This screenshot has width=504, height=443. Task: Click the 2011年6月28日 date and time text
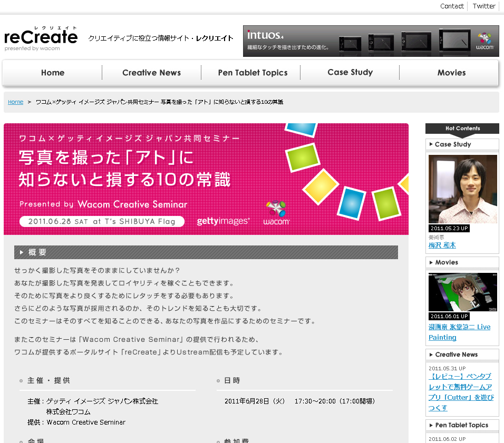[x=299, y=401]
